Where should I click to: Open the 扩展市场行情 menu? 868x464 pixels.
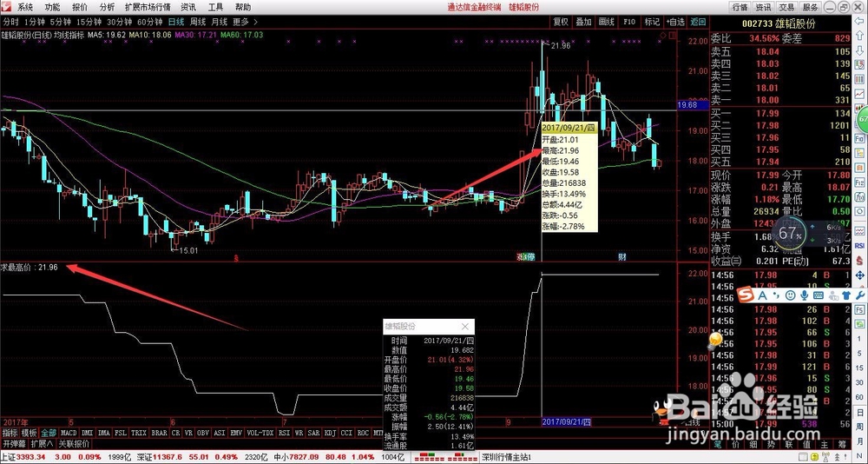(148, 7)
